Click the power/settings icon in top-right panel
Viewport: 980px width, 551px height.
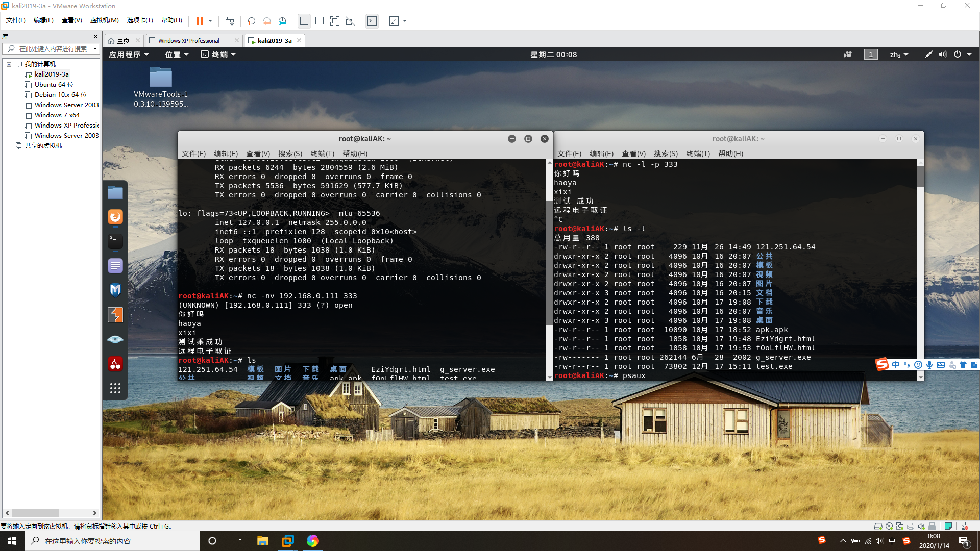[x=957, y=55]
